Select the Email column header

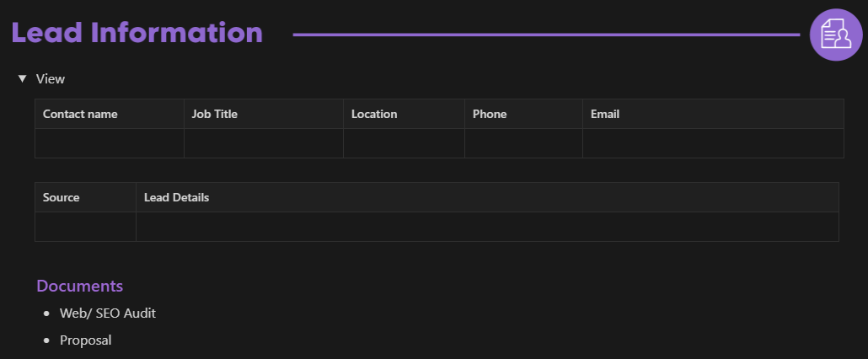coord(605,114)
